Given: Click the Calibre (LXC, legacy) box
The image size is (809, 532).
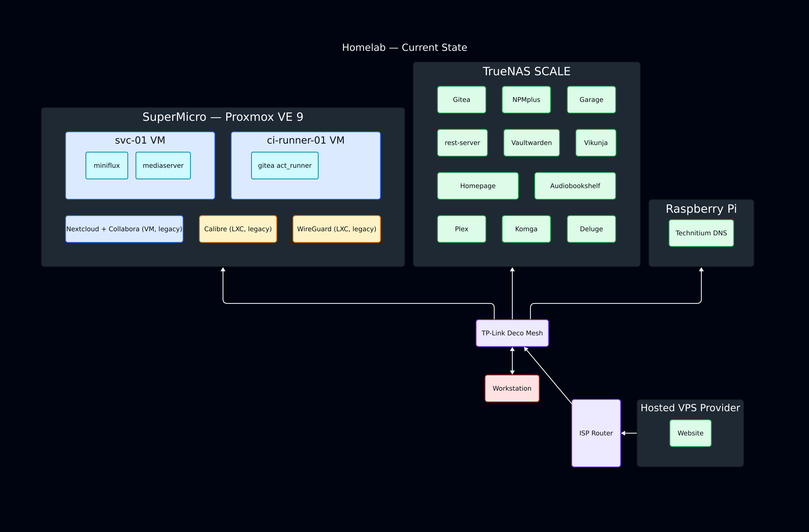Looking at the screenshot, I should pos(238,229).
